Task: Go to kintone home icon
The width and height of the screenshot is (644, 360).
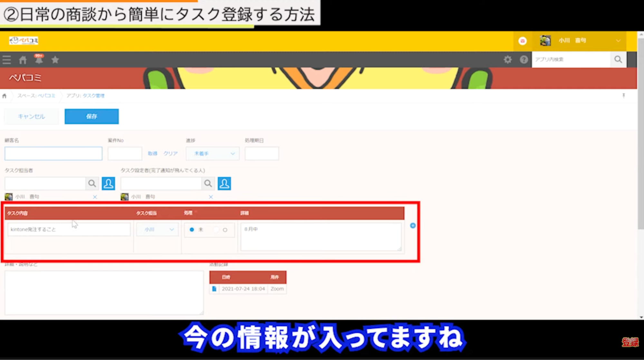Action: [23, 60]
